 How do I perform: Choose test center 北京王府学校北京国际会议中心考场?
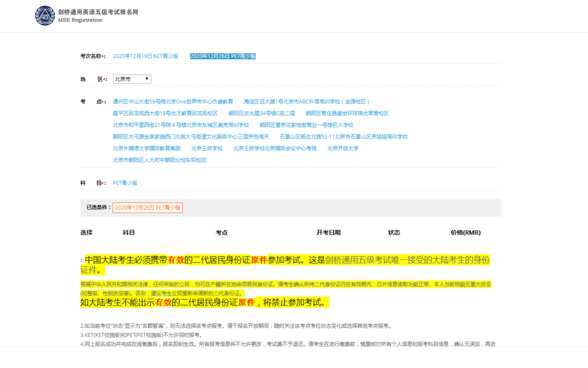pyautogui.click(x=275, y=149)
